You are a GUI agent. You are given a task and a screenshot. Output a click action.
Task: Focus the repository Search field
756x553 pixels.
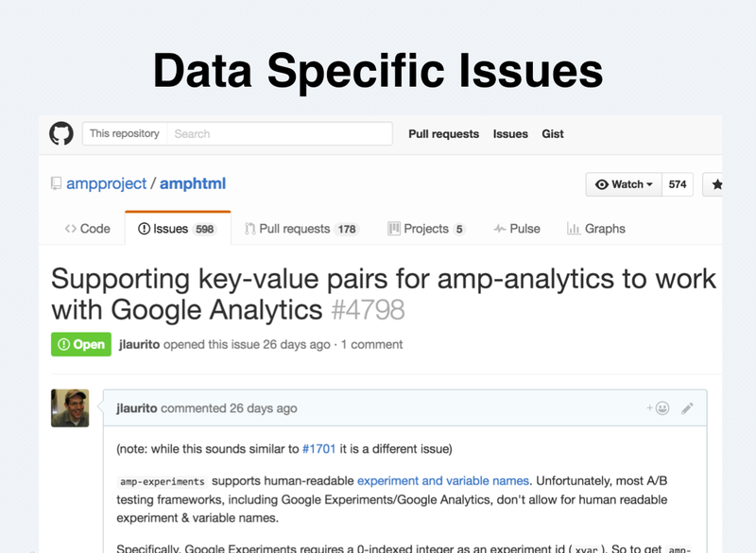(x=280, y=133)
